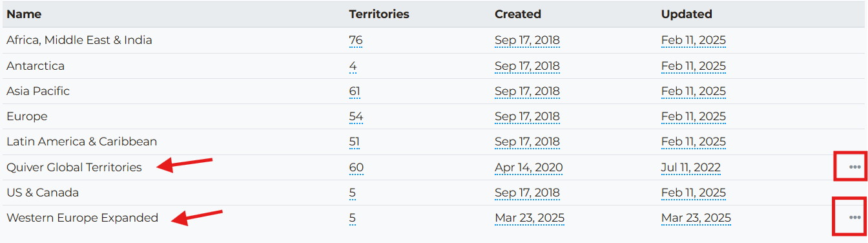868x243 pixels.
Task: Sort by the Territories column header
Action: [379, 14]
